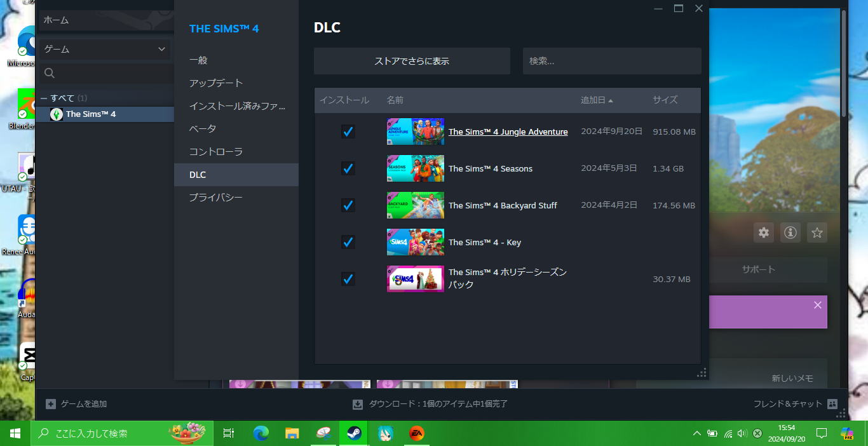The height and width of the screenshot is (446, 868).
Task: Open コントローラ properties tab
Action: pyautogui.click(x=236, y=152)
